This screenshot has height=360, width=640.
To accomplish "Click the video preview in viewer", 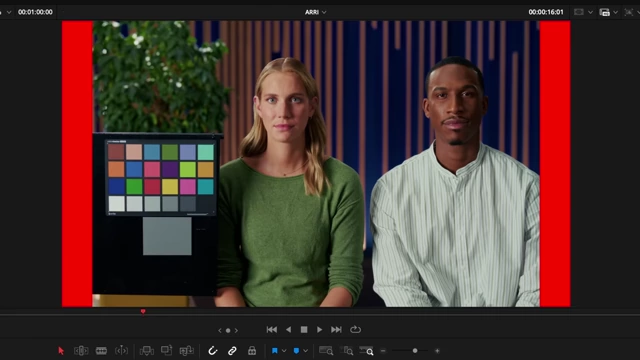I will pyautogui.click(x=316, y=164).
